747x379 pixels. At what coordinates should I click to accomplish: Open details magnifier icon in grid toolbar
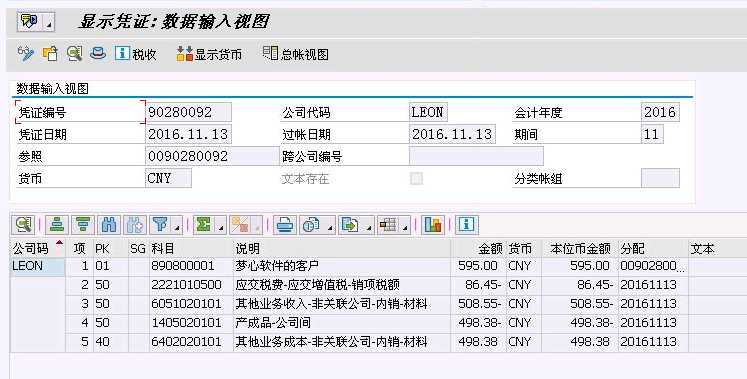(23, 225)
